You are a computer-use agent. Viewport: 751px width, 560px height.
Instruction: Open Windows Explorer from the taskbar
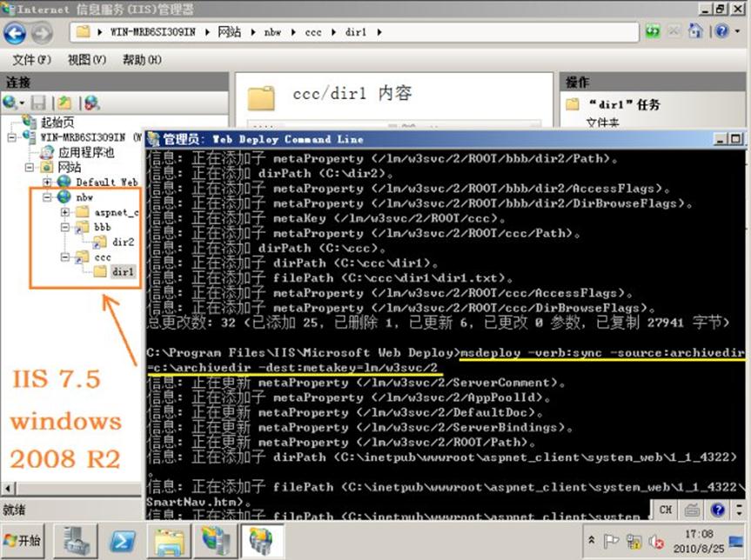pos(169,541)
